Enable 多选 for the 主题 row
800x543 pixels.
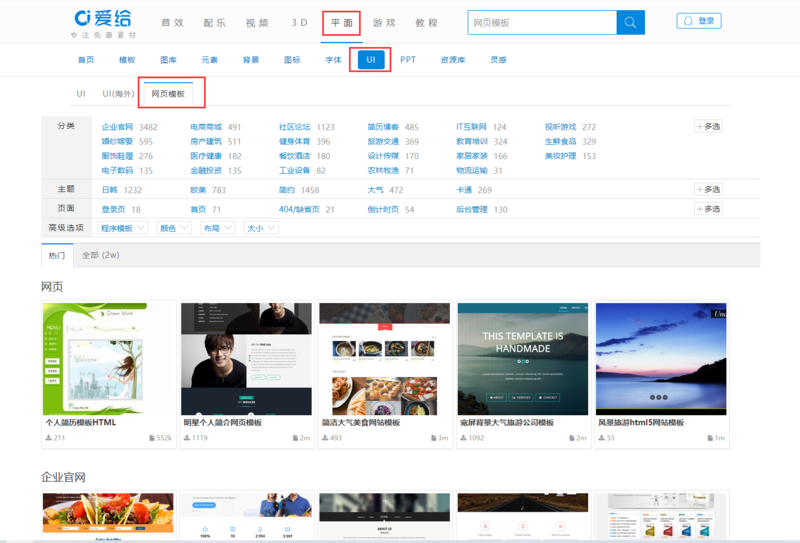tap(708, 189)
